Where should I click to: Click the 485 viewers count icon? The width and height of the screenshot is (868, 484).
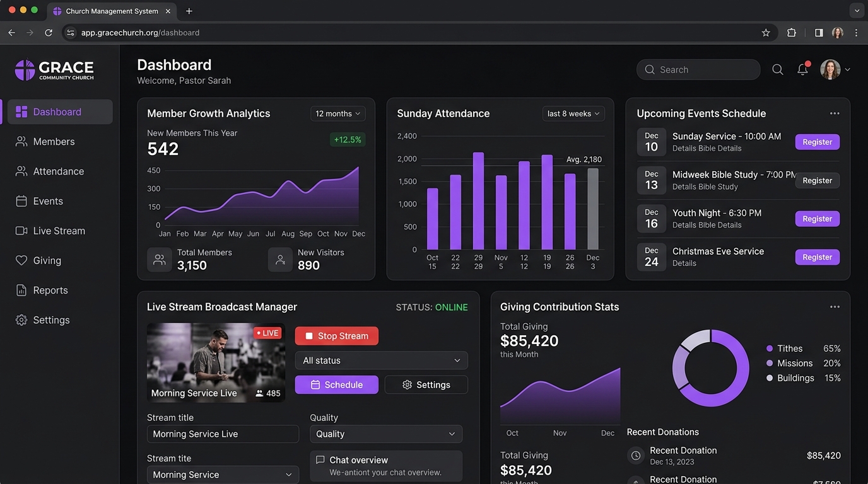click(259, 393)
